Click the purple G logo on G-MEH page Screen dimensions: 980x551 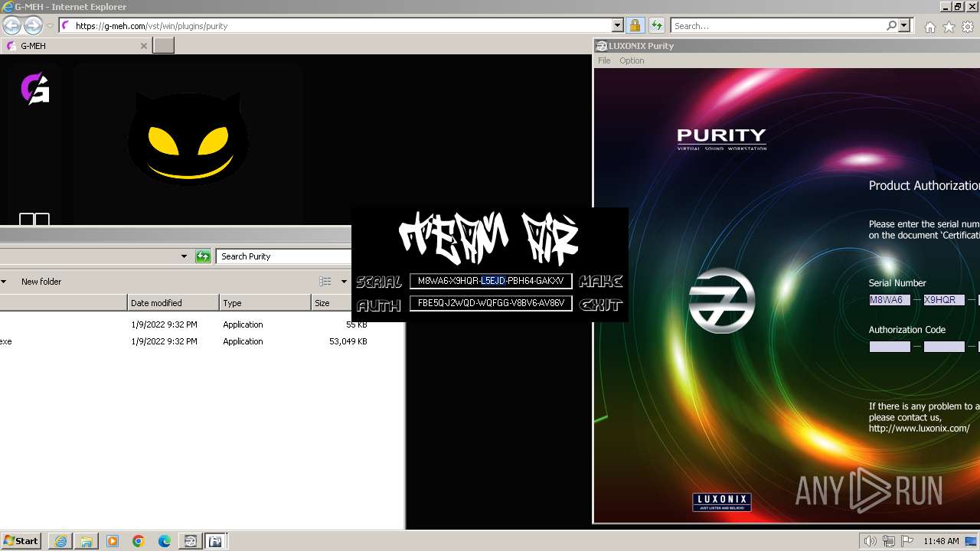(x=35, y=88)
